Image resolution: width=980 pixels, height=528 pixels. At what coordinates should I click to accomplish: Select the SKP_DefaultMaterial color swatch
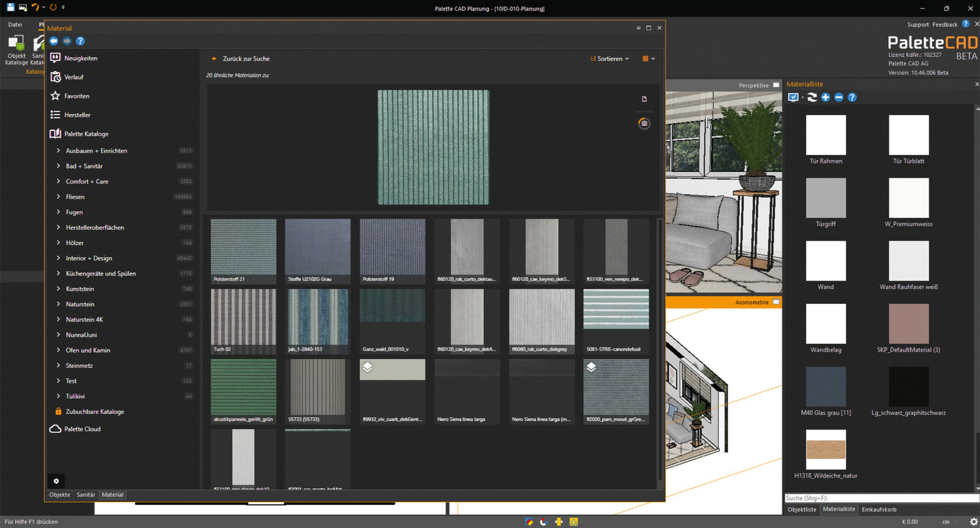(x=908, y=323)
